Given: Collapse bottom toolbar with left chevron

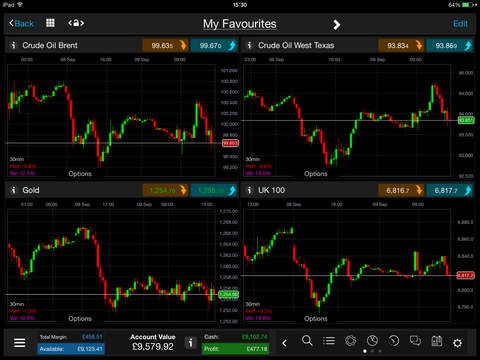Looking at the screenshot, I should [x=284, y=343].
